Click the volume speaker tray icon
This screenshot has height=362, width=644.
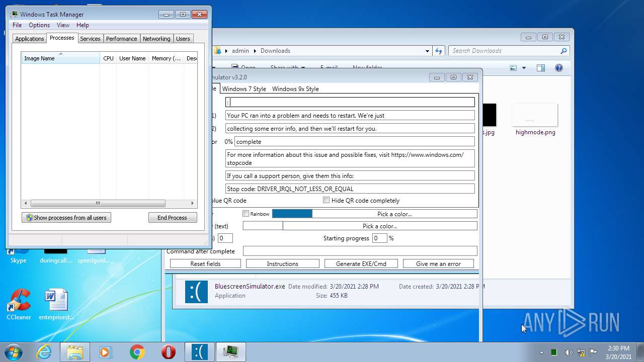click(x=569, y=352)
